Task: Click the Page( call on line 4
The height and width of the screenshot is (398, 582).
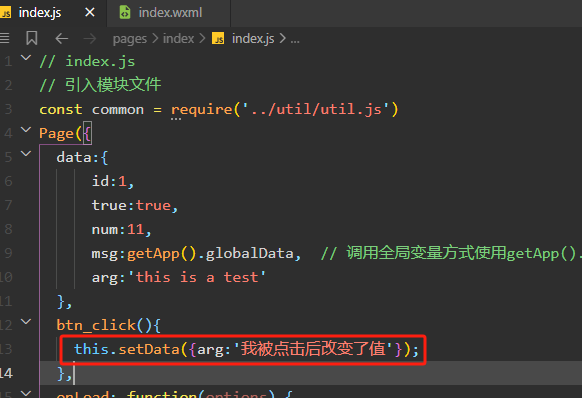Action: click(x=60, y=133)
